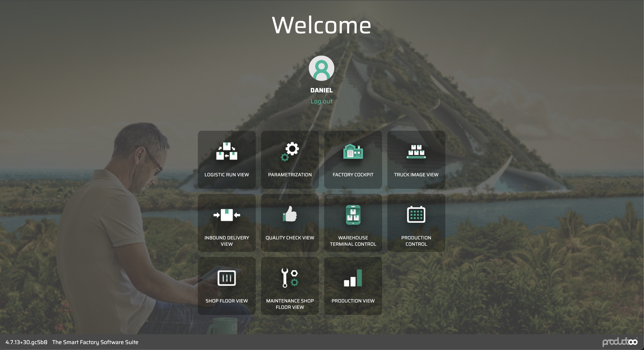644x350 pixels.
Task: Select the Warehouse Terminal Control text label
Action: point(353,241)
